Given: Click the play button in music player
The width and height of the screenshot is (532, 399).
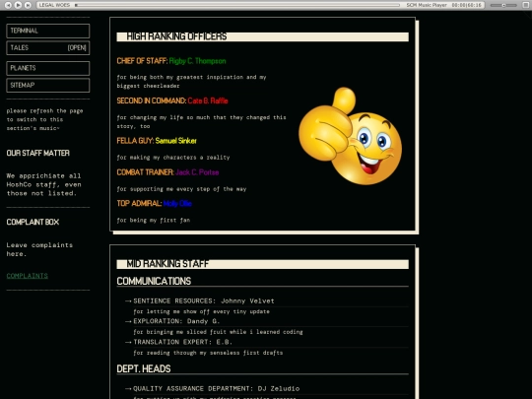Looking at the screenshot, I should (x=19, y=5).
